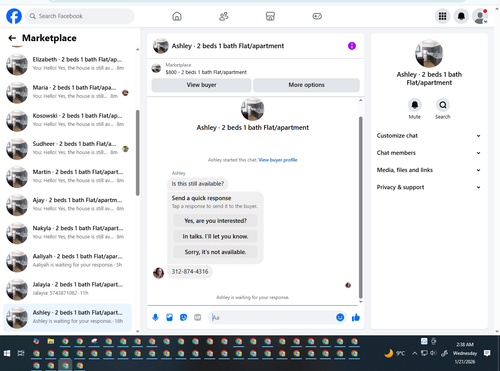Open the Maria conversation
This screenshot has height=371, width=500.
point(67,92)
